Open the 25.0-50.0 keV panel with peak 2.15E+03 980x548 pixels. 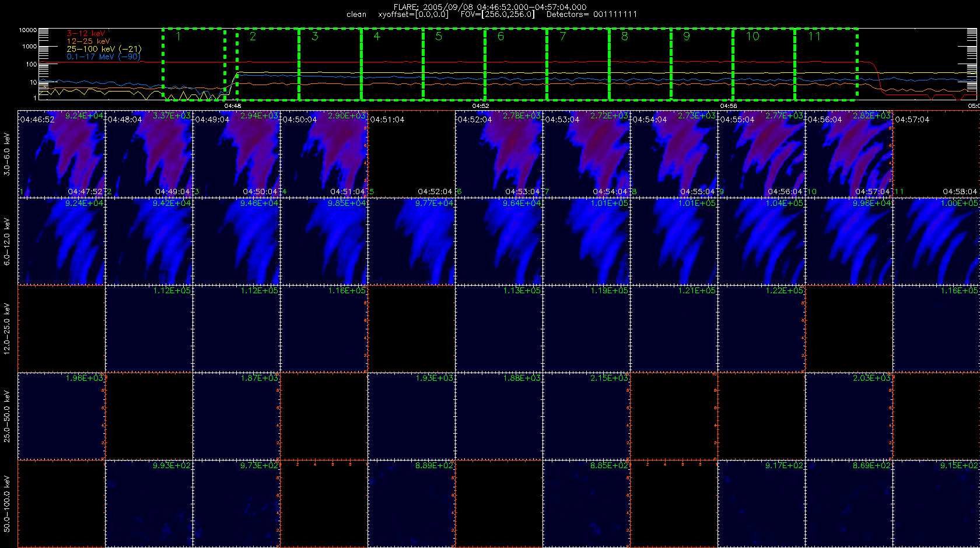[x=587, y=416]
